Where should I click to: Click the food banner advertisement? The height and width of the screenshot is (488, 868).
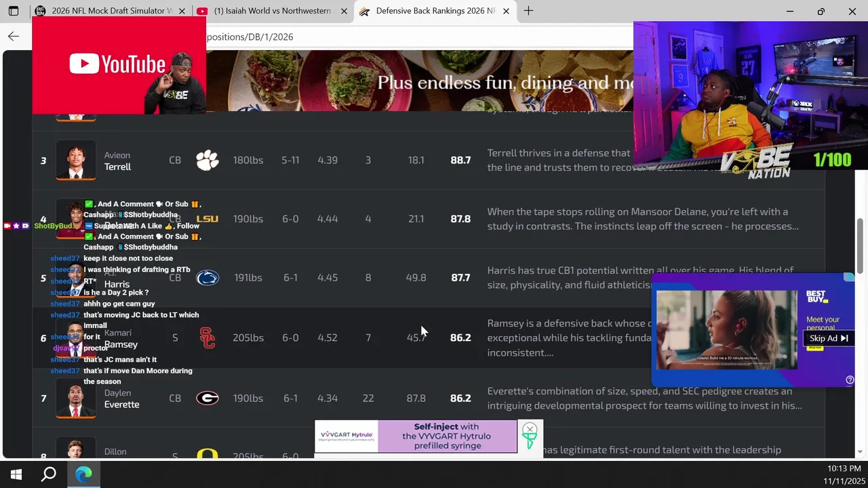(419, 81)
